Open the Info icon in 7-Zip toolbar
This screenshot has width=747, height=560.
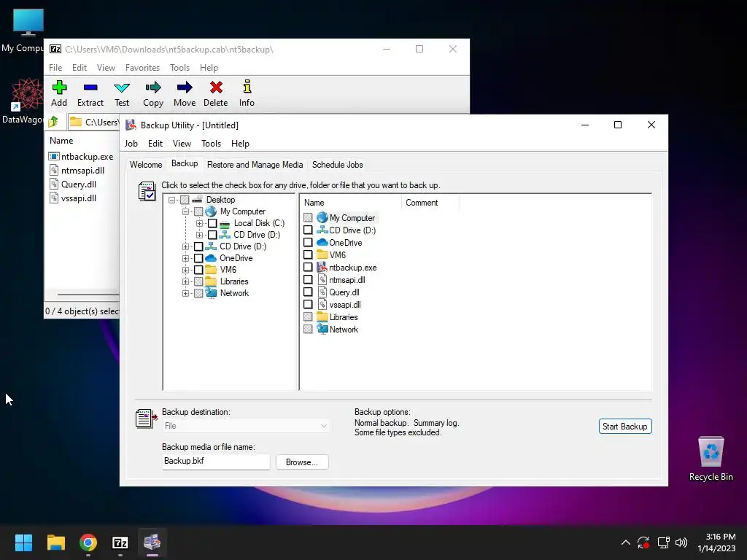click(x=247, y=87)
